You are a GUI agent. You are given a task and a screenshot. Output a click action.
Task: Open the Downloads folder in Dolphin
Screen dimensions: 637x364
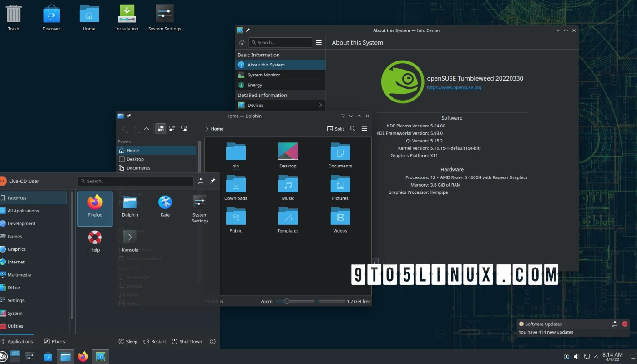(x=236, y=188)
